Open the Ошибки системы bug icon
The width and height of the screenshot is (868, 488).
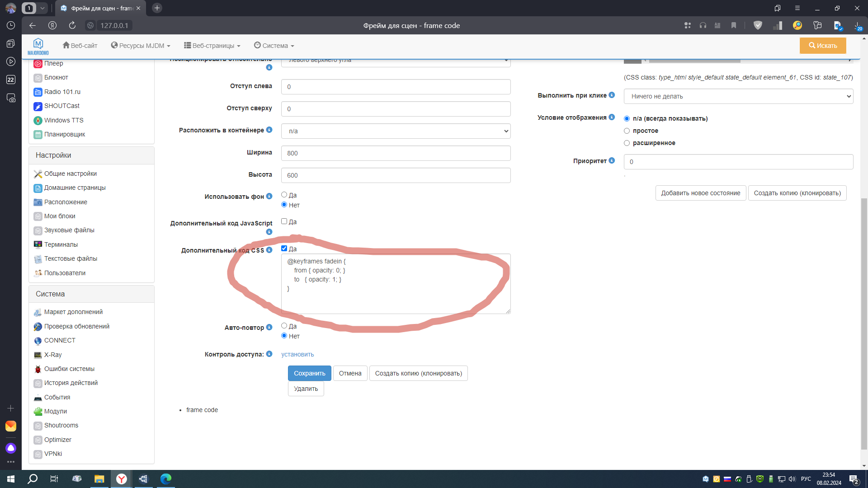click(38, 369)
